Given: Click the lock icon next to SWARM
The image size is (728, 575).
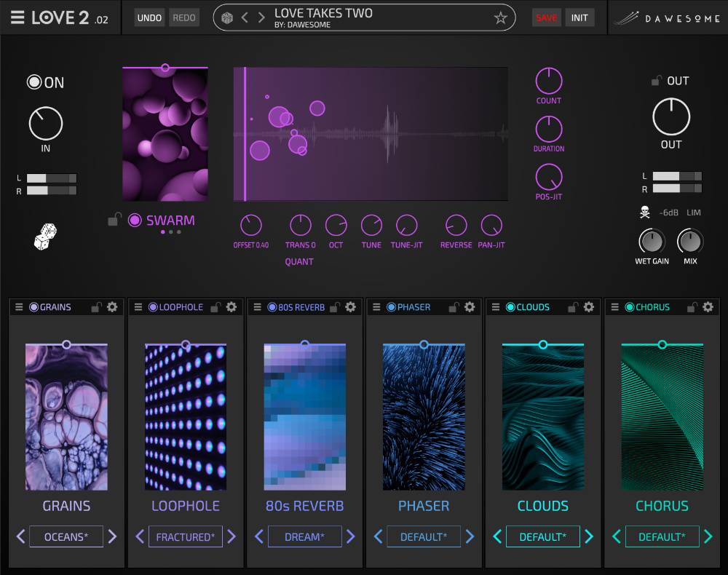Looking at the screenshot, I should (x=113, y=220).
